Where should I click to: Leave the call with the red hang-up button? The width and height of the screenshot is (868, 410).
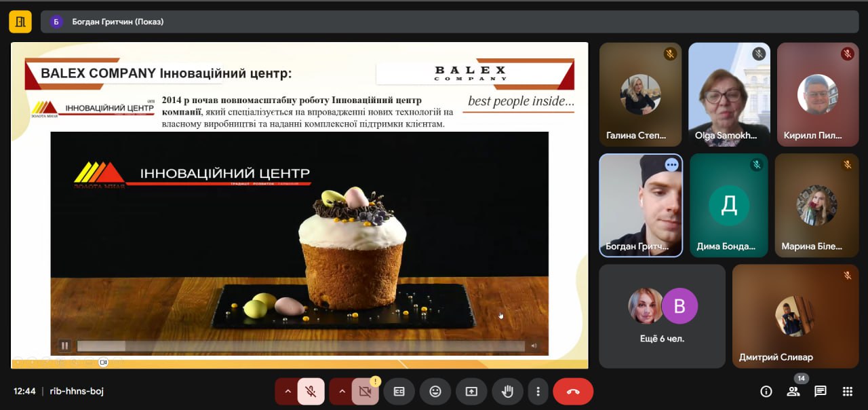pyautogui.click(x=573, y=392)
